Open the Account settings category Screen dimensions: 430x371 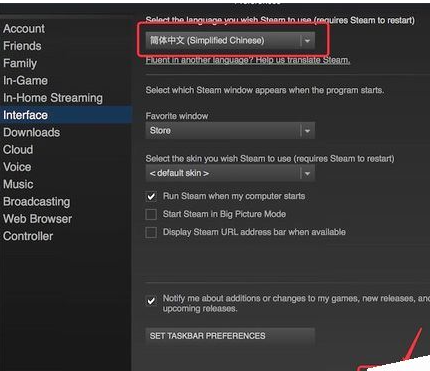24,29
